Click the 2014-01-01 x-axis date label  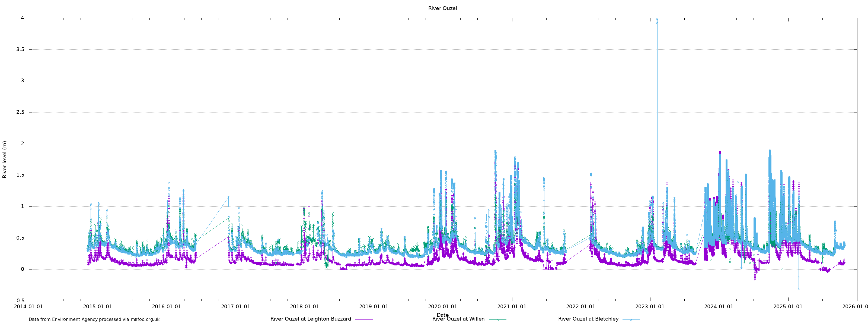tap(29, 307)
